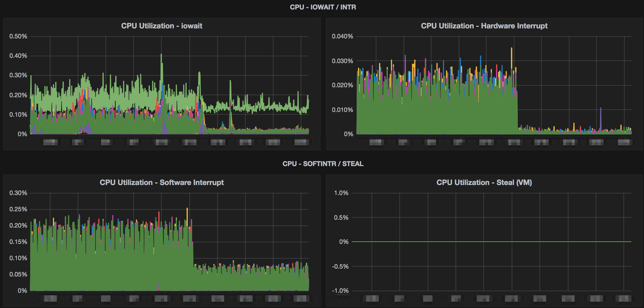Open Software Interrupt panel title menu

[162, 182]
